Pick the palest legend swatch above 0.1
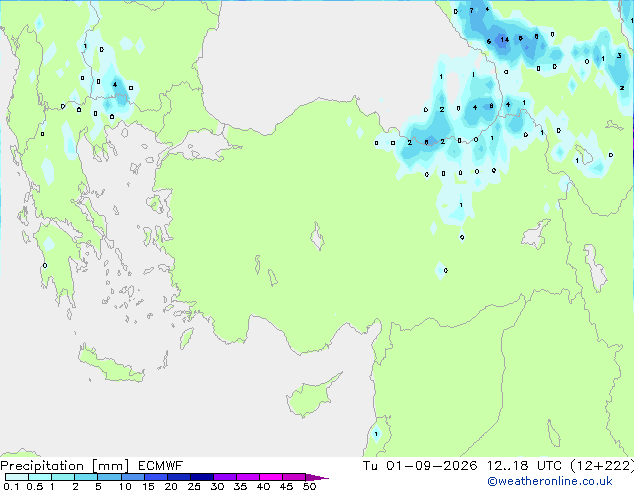Screen dimensions: 634x490 tap(17, 477)
